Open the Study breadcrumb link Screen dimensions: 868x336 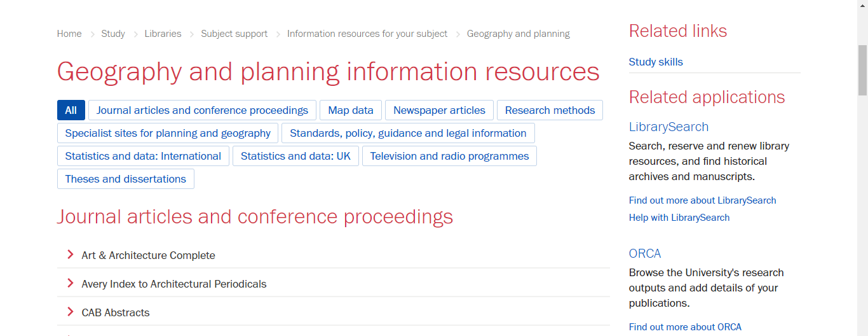coord(113,34)
